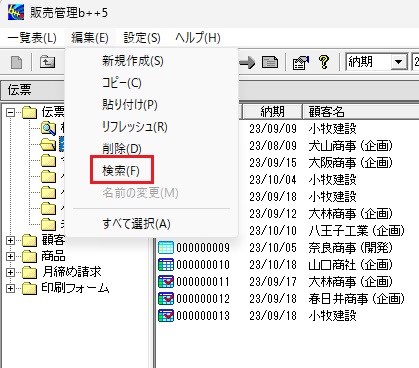Click the yellow question mark help icon

pos(324,62)
